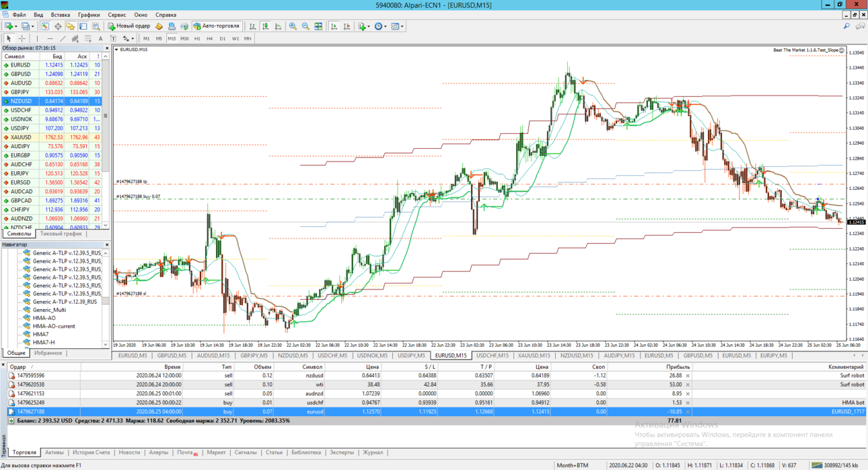Viewport: 868px width, 470px height.
Task: Open the Вставка menu
Action: tap(60, 15)
